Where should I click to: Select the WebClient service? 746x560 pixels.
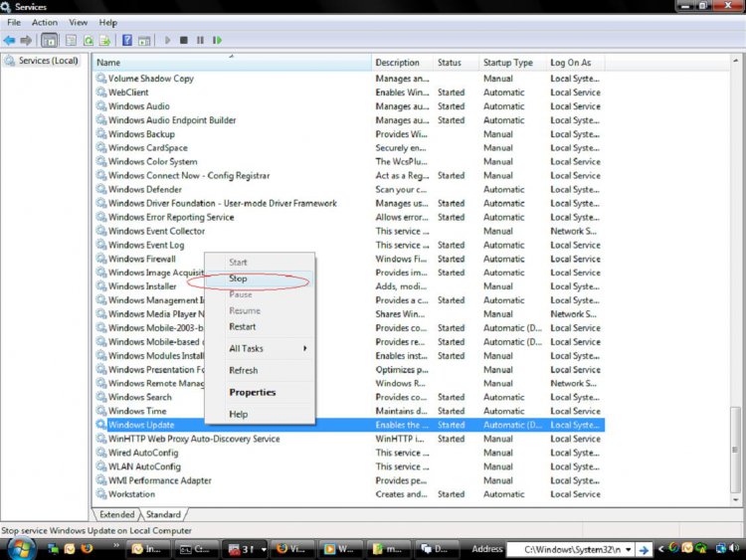(350, 93)
